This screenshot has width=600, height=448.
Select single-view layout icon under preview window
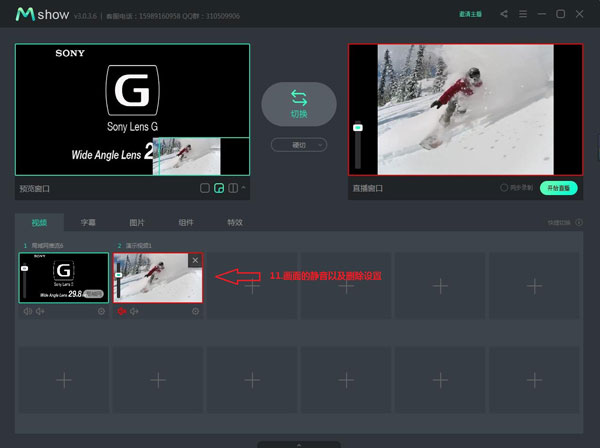click(x=205, y=188)
